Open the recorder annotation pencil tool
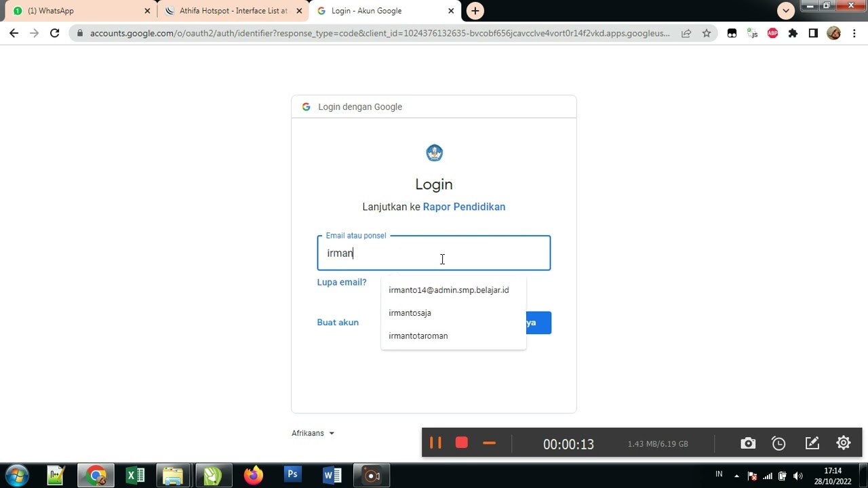The height and width of the screenshot is (488, 868). 812,443
